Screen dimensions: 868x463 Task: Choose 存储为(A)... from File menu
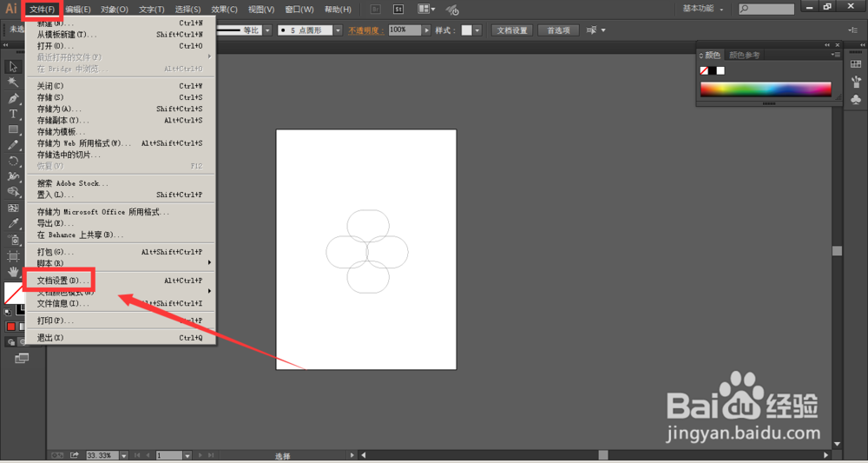coord(121,109)
